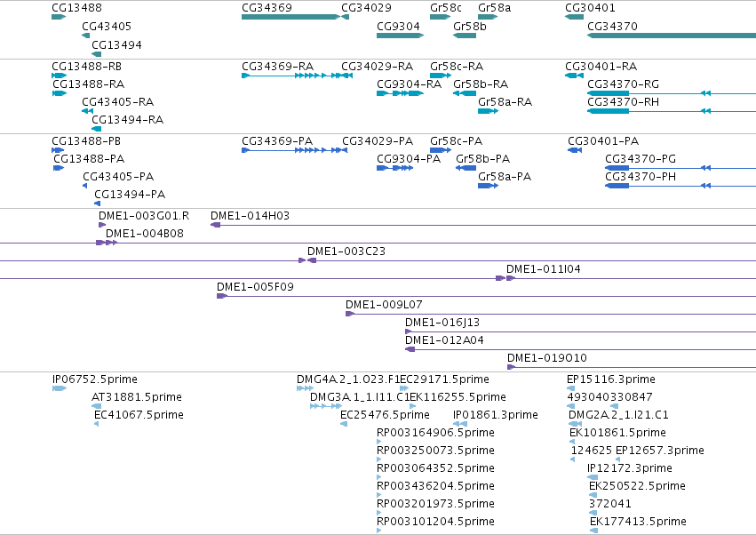
Task: Select transcript Gr58a-RA
Action: click(x=505, y=102)
